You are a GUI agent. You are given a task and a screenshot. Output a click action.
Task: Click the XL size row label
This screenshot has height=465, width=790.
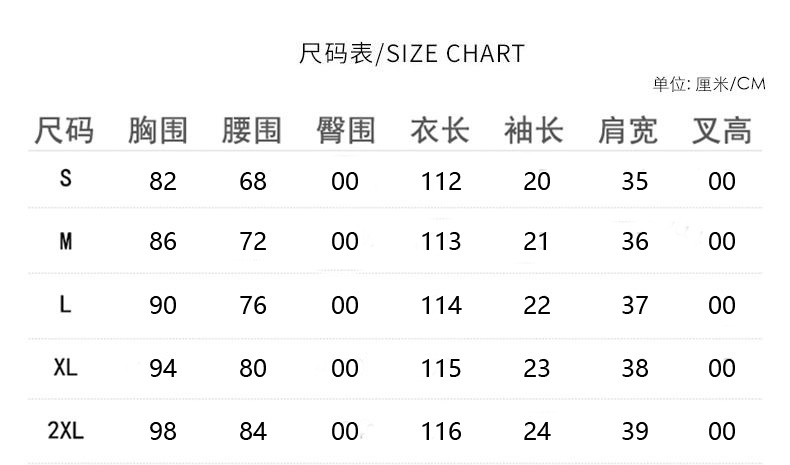pyautogui.click(x=66, y=367)
